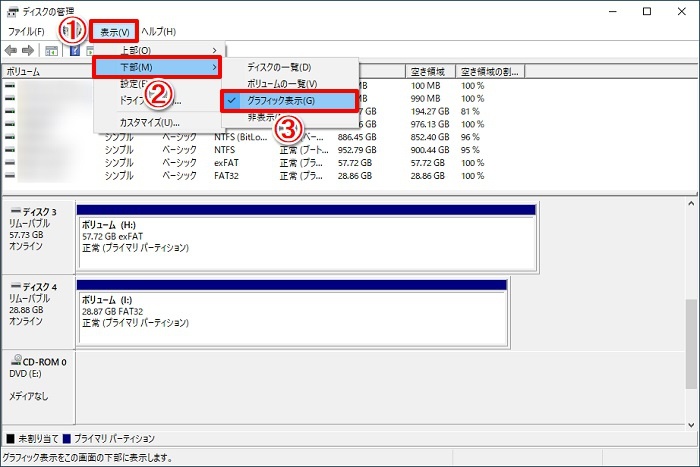700x467 pixels.
Task: Select volume icon in row with 976.13 GB free
Action: 10,124
